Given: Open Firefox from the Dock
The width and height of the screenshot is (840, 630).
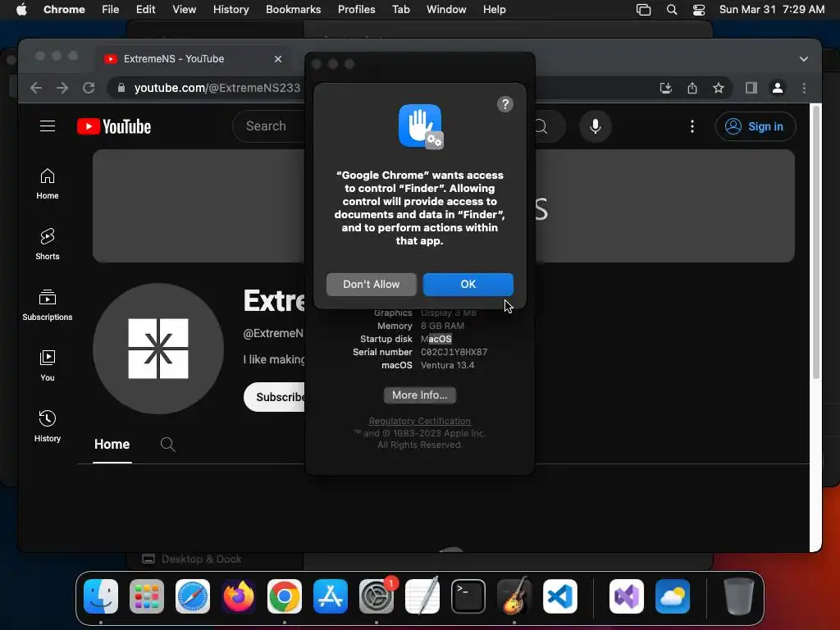Looking at the screenshot, I should tap(239, 596).
